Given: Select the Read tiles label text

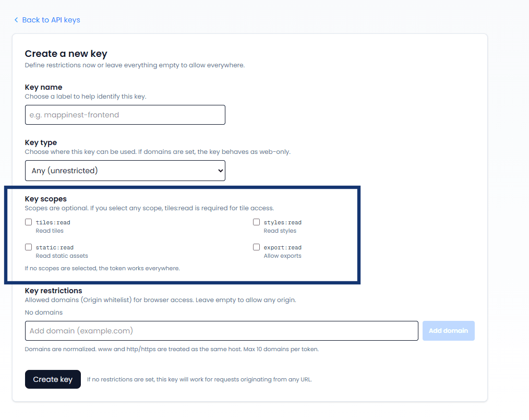Looking at the screenshot, I should coord(50,230).
